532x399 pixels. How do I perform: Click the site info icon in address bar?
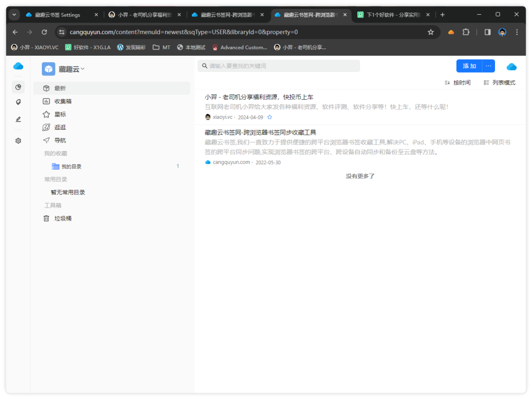62,32
